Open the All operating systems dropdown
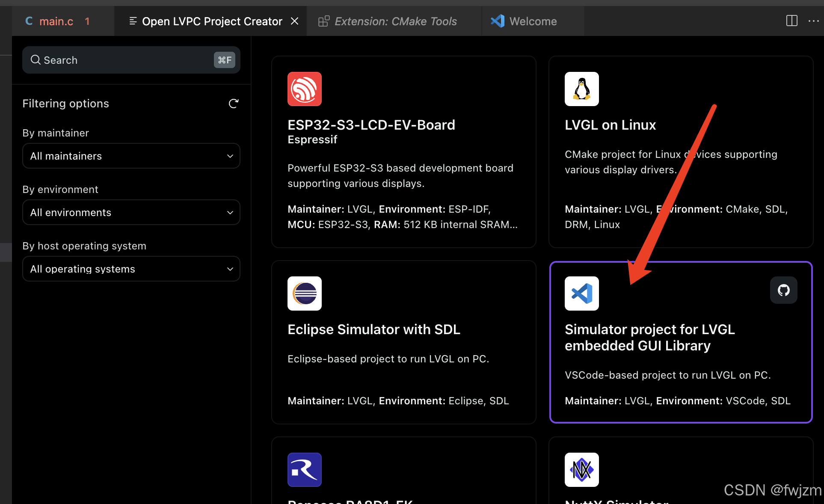824x504 pixels. [131, 269]
